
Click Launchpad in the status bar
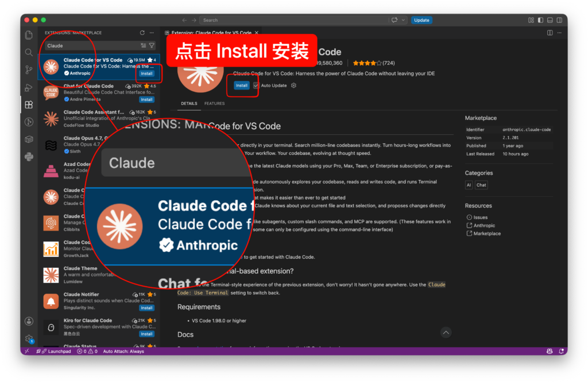(x=54, y=351)
